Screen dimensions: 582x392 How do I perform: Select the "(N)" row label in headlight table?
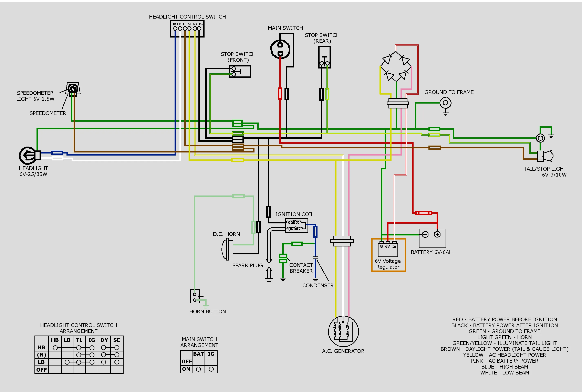42,355
